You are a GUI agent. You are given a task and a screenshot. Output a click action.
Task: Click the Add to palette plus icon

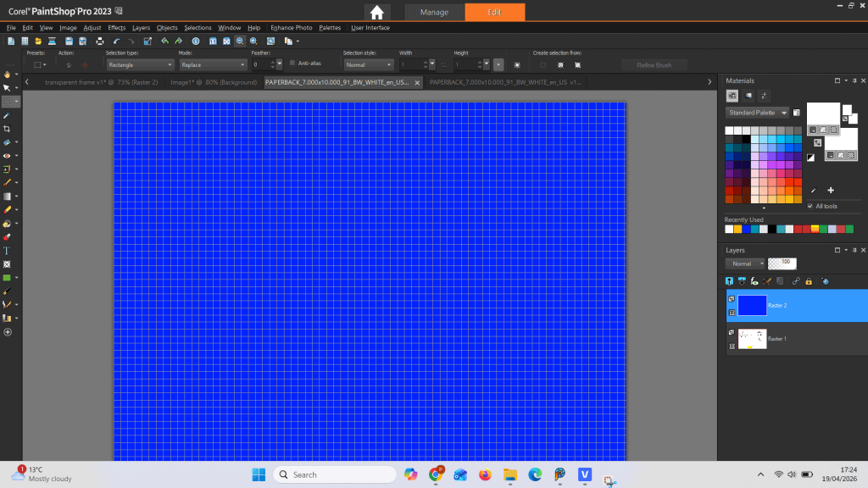(831, 191)
